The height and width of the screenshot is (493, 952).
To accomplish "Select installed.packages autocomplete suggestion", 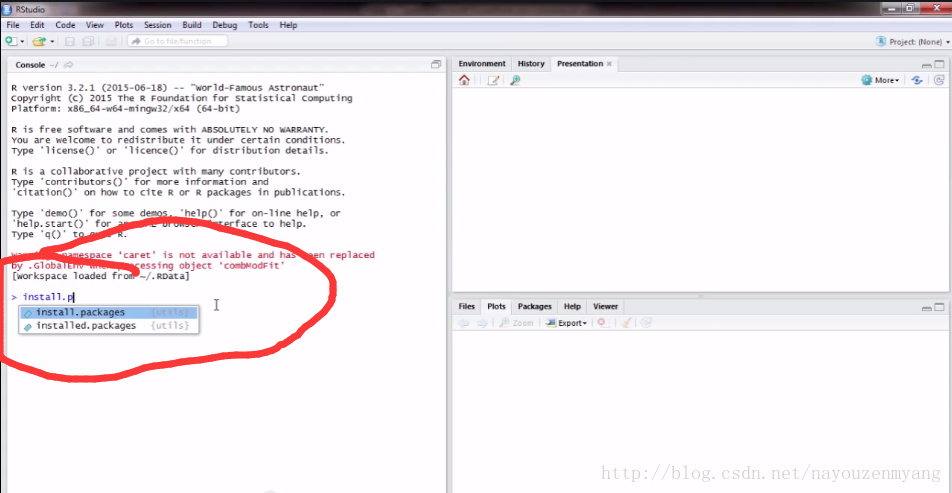I will click(x=109, y=326).
